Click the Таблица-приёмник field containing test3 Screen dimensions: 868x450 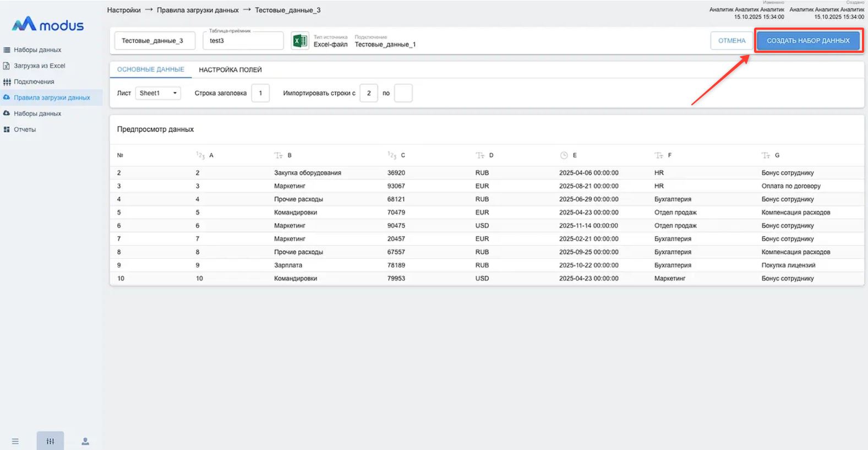[x=243, y=41]
